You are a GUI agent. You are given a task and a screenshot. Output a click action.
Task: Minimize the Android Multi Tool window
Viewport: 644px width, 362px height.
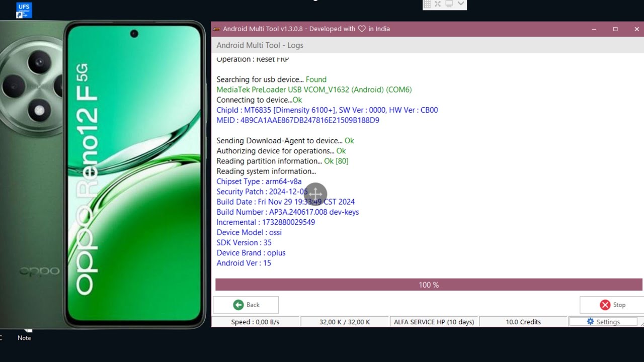[594, 29]
